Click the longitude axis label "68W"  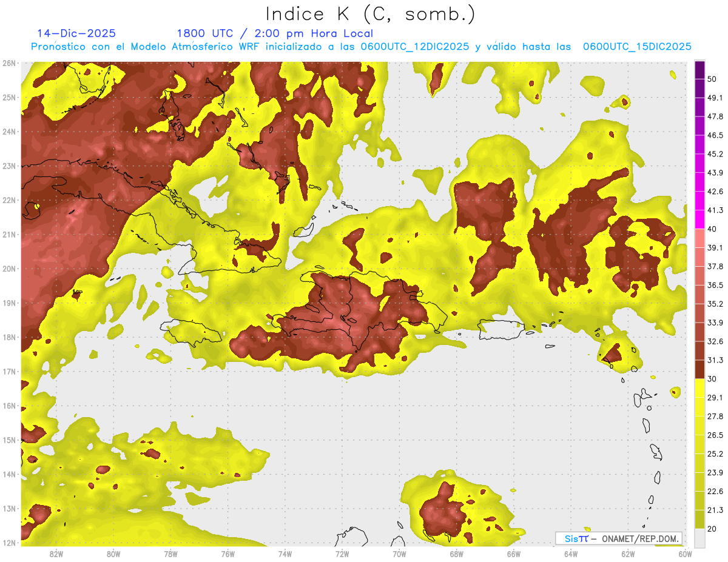pyautogui.click(x=457, y=554)
